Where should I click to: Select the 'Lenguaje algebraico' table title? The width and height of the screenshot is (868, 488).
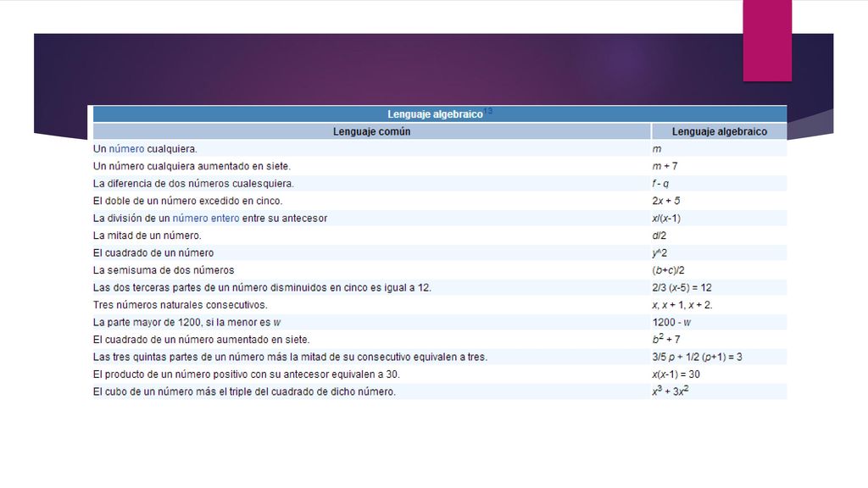coord(435,114)
